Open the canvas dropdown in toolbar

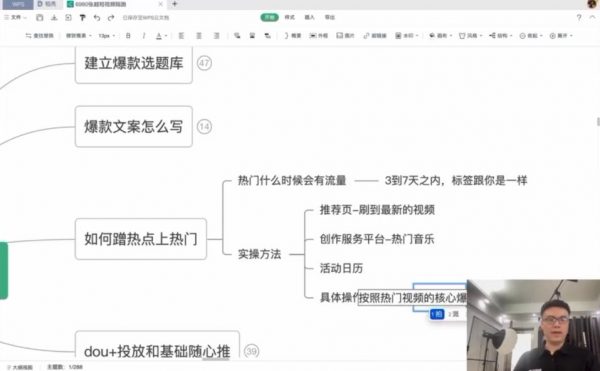440,36
